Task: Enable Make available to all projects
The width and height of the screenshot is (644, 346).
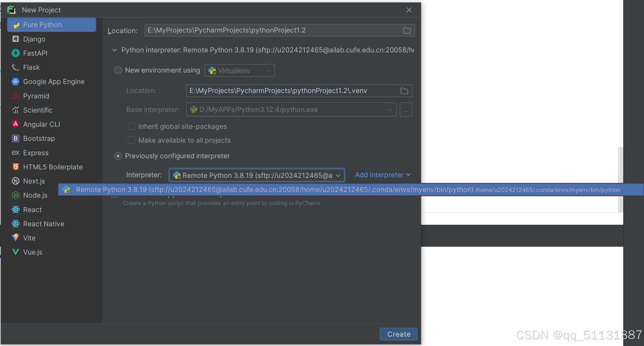Action: [x=131, y=140]
